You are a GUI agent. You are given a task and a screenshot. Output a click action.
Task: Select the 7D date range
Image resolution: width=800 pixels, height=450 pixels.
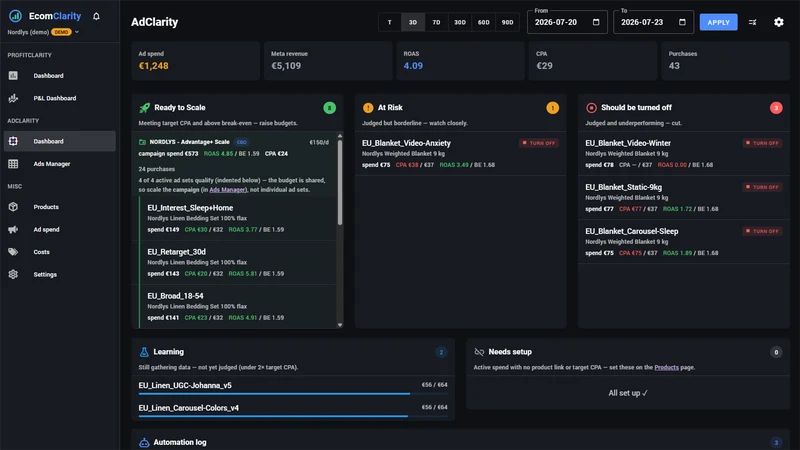click(436, 22)
